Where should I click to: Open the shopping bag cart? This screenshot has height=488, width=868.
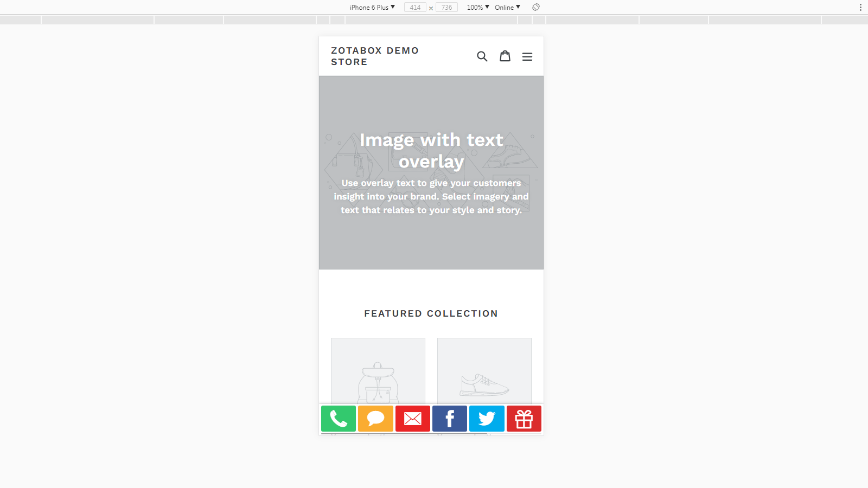click(x=505, y=56)
